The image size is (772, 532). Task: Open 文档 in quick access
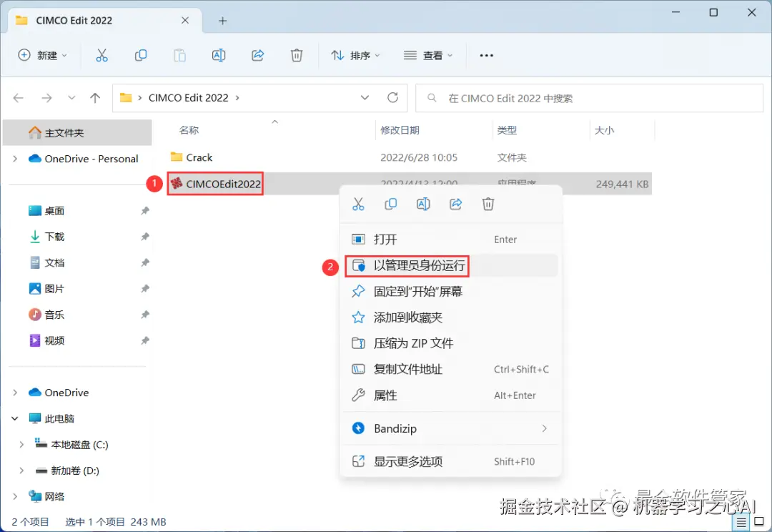54,262
